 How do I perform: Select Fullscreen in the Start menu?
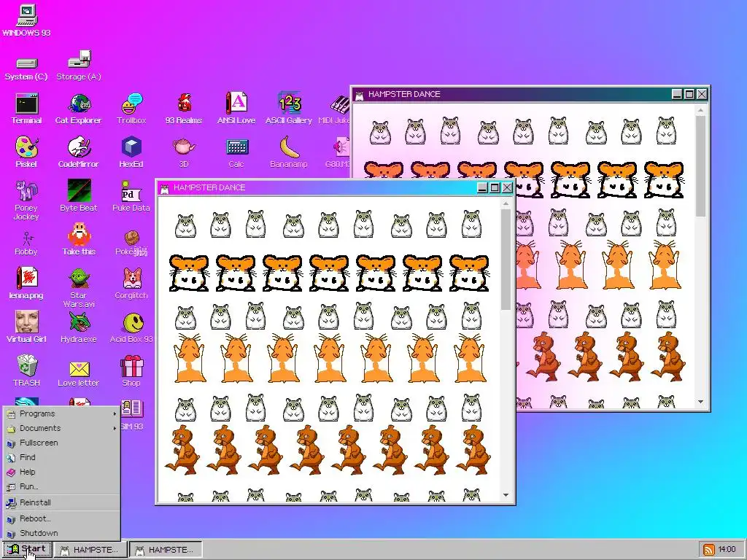click(x=61, y=443)
